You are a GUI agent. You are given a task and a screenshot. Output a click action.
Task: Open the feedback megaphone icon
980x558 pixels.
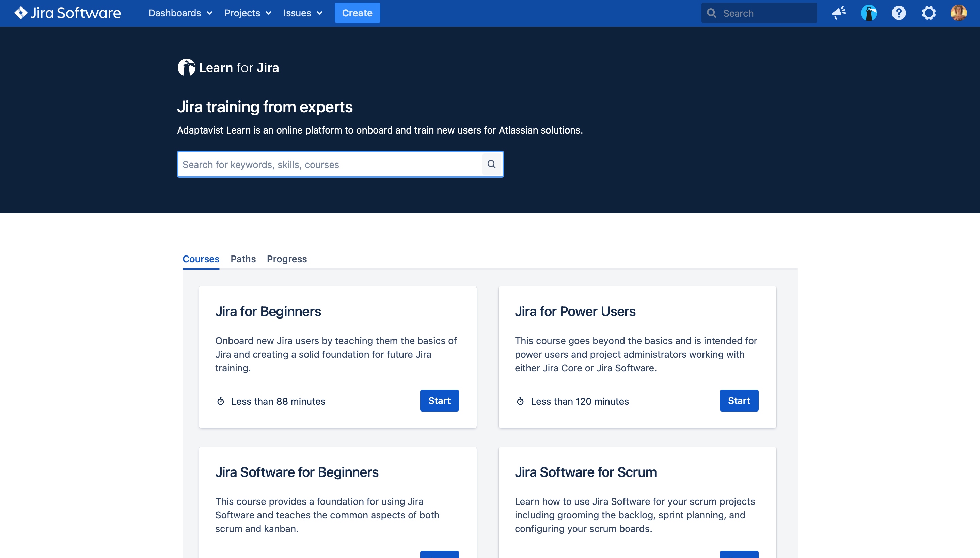pos(839,13)
